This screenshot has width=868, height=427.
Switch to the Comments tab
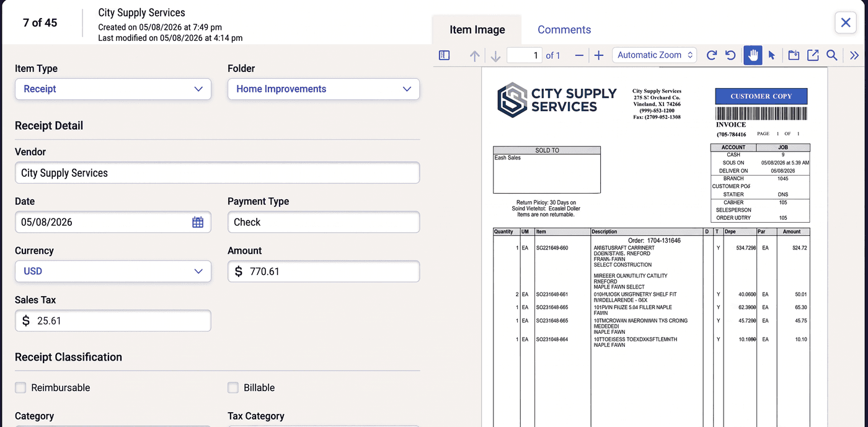(564, 29)
